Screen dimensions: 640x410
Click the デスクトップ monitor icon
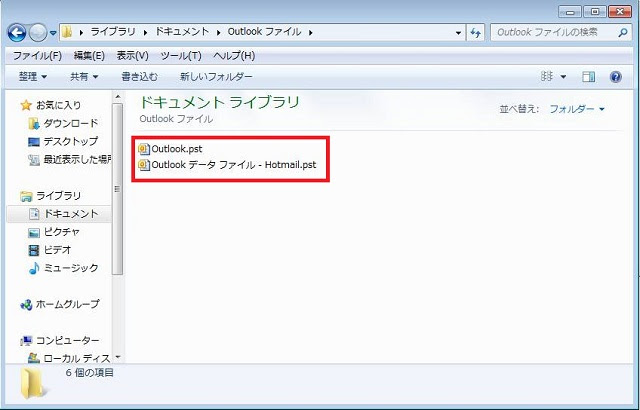click(33, 142)
